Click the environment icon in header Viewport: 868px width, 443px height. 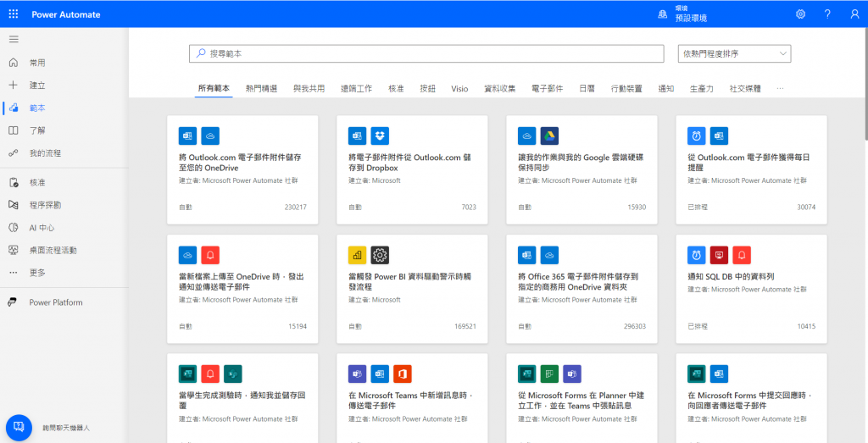tap(662, 14)
